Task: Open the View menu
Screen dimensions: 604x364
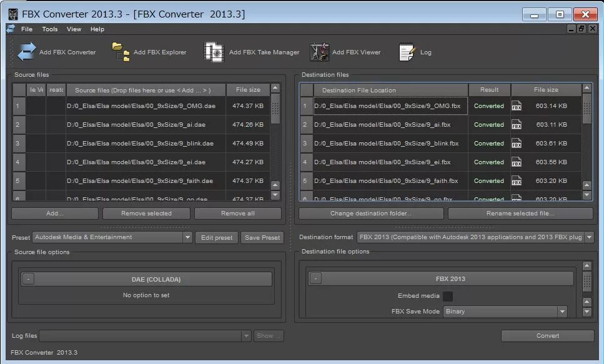Action: pos(74,29)
